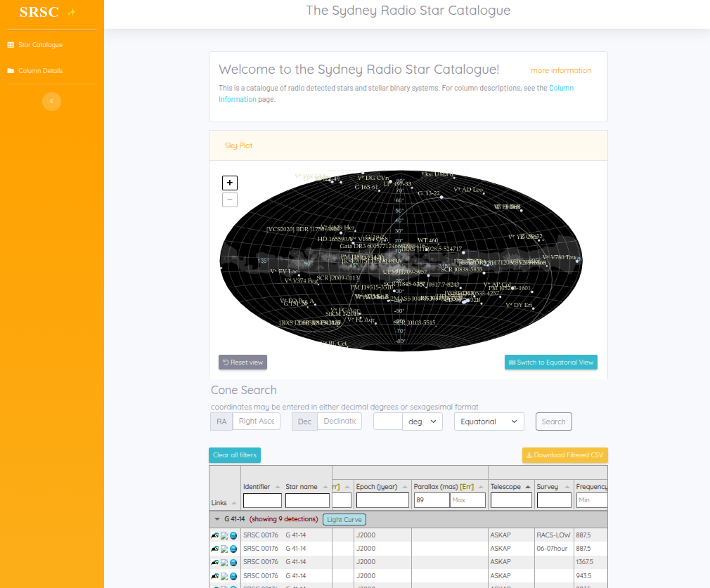Sort by Parallax (mas) column arrow
The image size is (710, 588).
[481, 487]
